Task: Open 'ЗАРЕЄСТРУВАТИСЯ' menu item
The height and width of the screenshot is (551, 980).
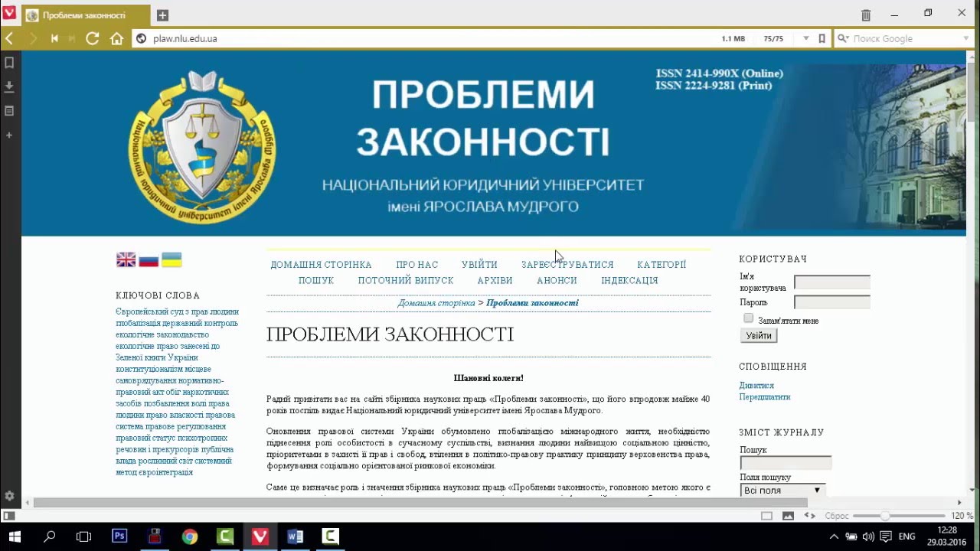Action: (567, 265)
